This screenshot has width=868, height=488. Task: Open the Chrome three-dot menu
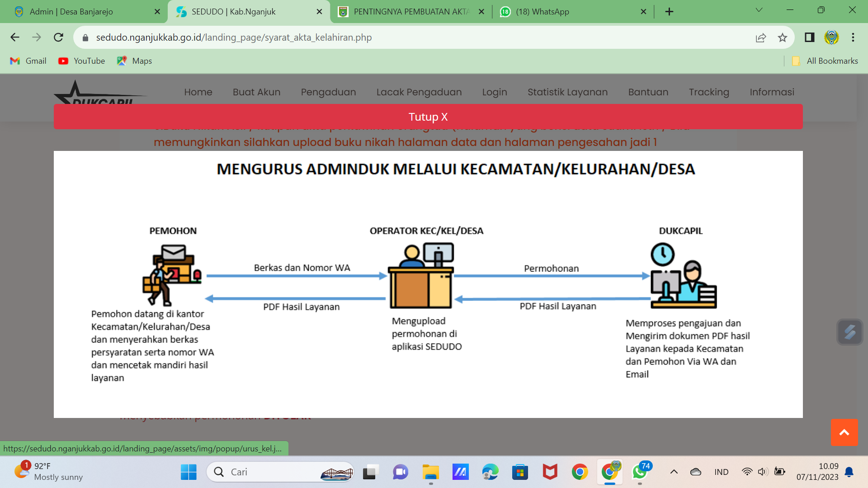point(853,38)
